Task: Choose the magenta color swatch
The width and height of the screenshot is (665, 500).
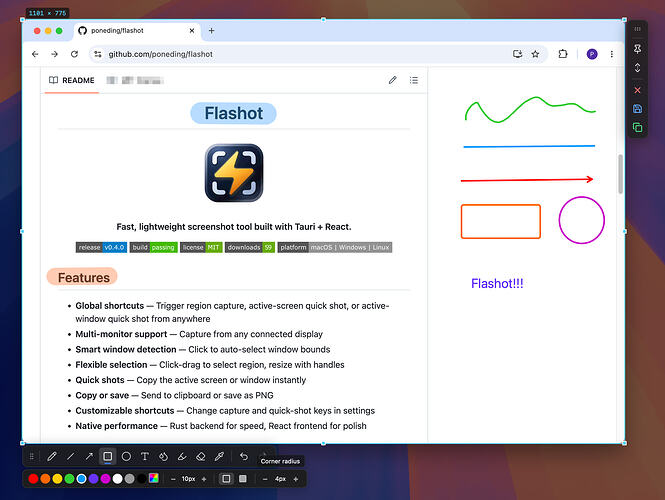Action: click(106, 479)
